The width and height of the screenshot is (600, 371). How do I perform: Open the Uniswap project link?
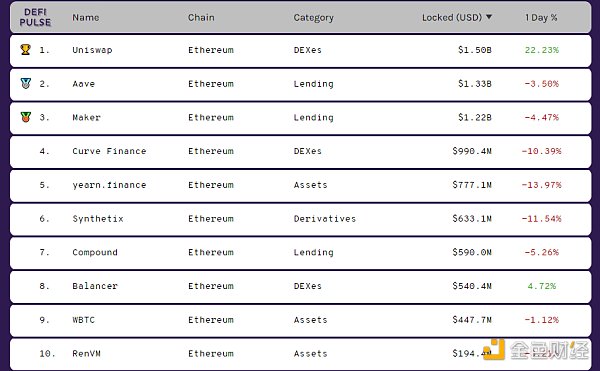click(92, 50)
